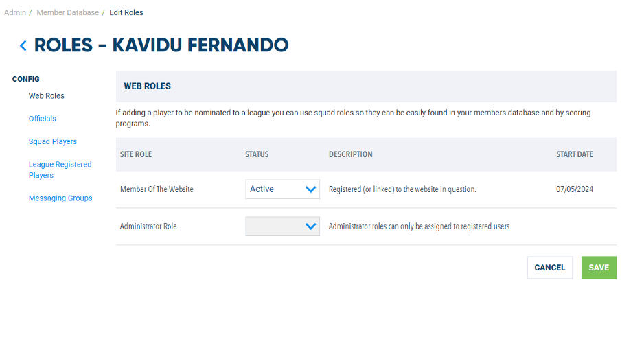Go to the Admin breadcrumb link

(x=15, y=12)
